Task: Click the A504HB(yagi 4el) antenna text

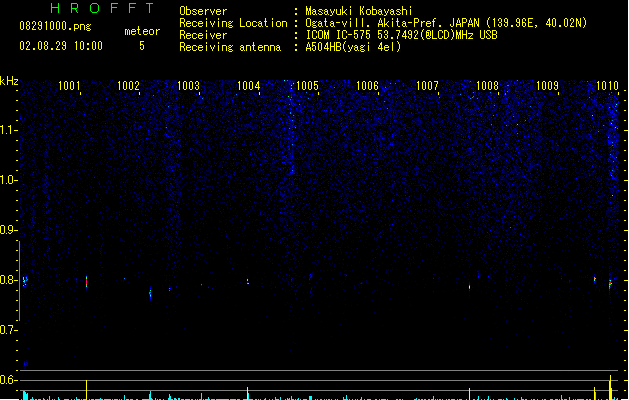Action: point(353,47)
